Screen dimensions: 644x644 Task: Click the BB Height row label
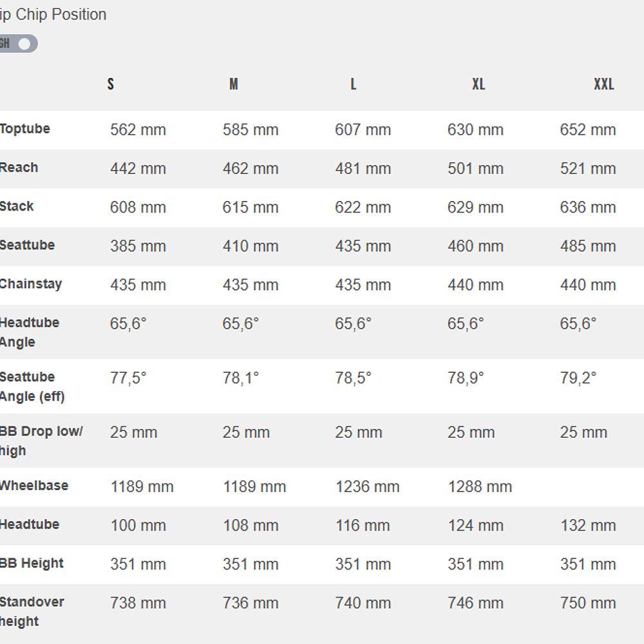(32, 563)
